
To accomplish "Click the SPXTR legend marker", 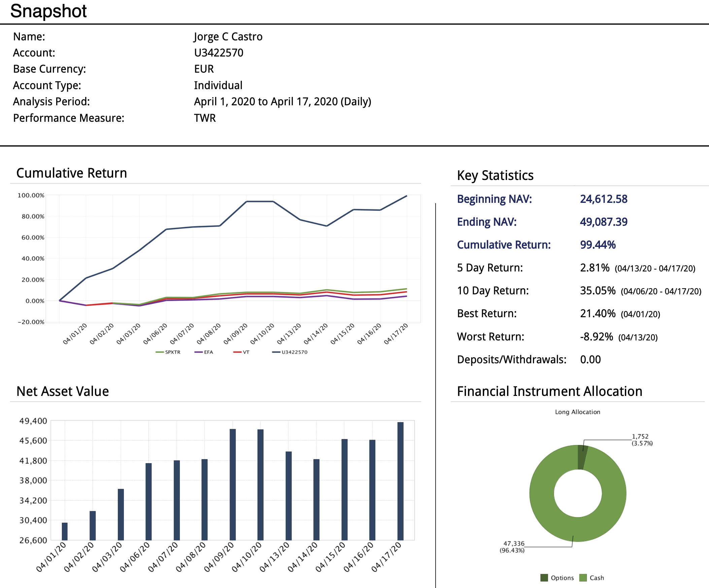I will [160, 352].
